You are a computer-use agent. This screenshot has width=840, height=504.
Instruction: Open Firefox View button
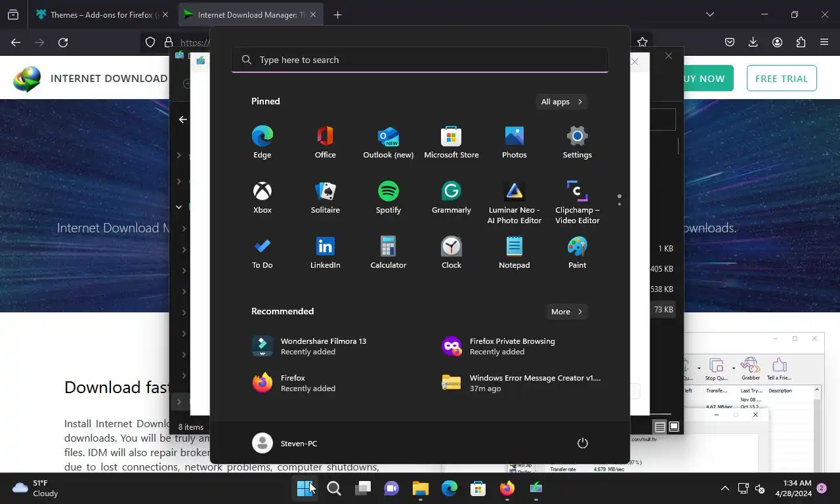13,14
